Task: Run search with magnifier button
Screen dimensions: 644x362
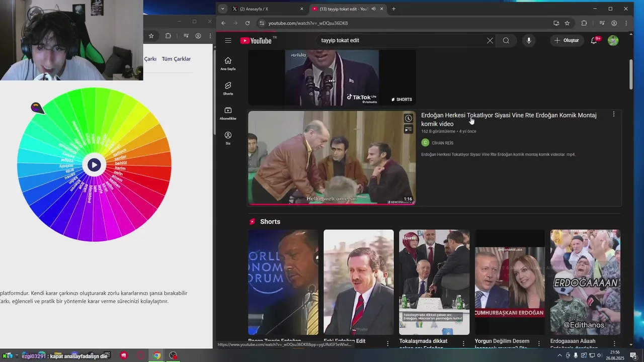Action: coord(506,40)
